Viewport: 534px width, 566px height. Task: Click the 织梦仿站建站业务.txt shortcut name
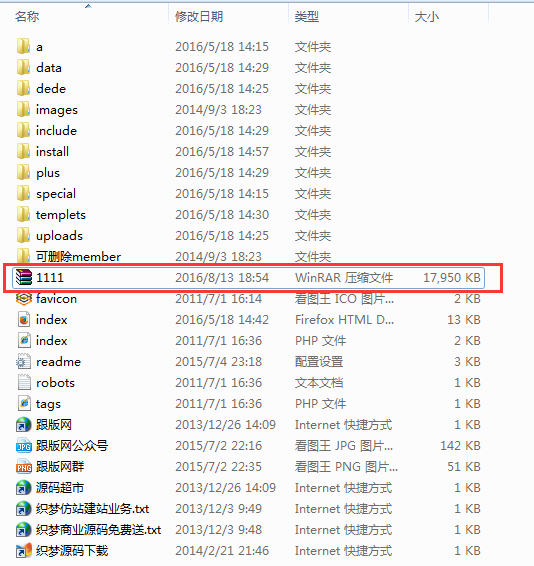[x=92, y=509]
